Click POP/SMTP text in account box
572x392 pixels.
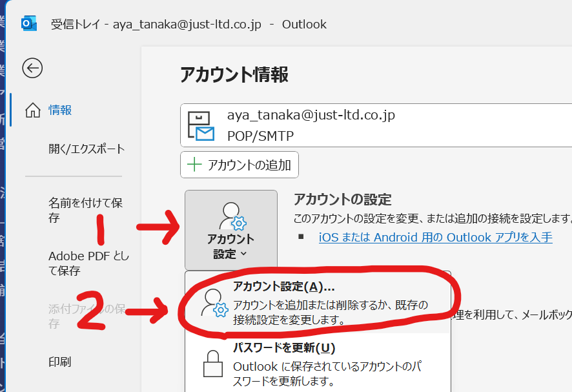(260, 136)
